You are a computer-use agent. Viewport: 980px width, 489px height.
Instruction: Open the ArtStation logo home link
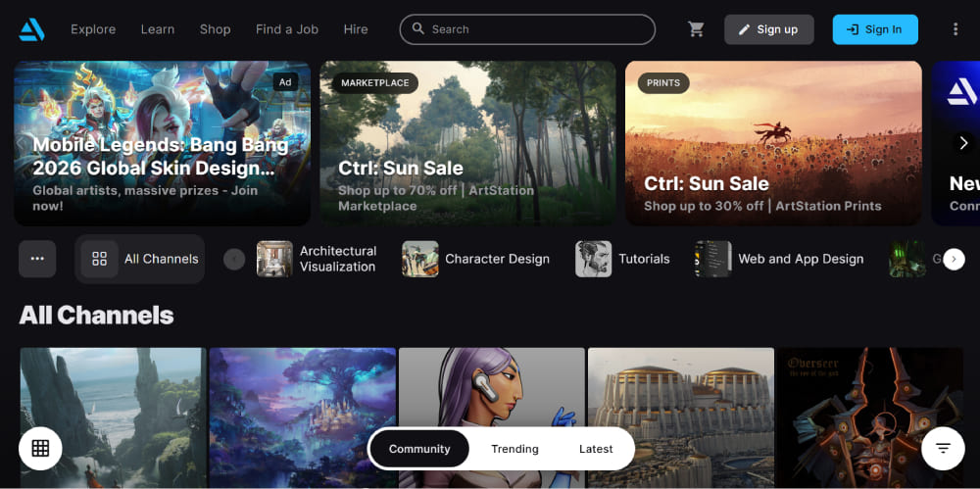point(30,29)
